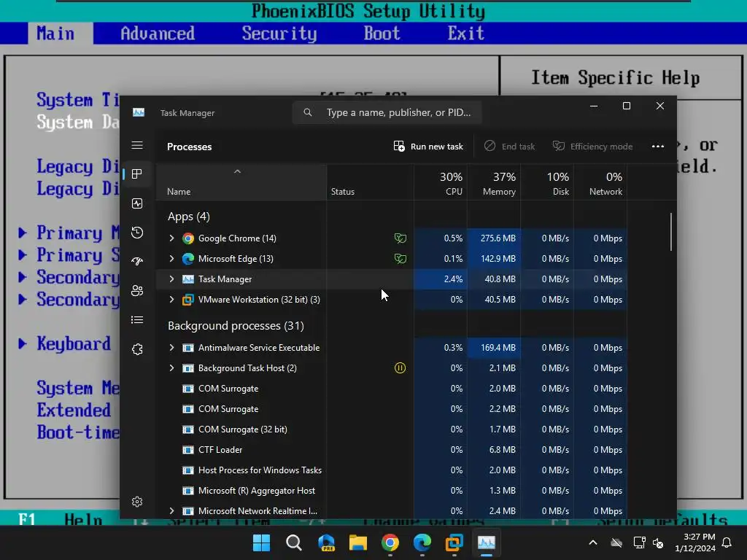Open the Boot menu in PhoenixBIOS

tap(382, 34)
